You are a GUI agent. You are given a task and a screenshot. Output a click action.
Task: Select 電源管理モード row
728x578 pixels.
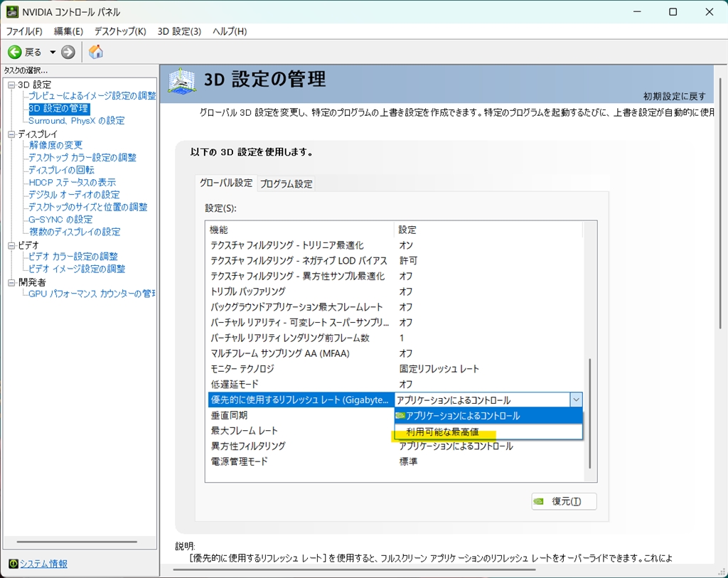click(394, 461)
